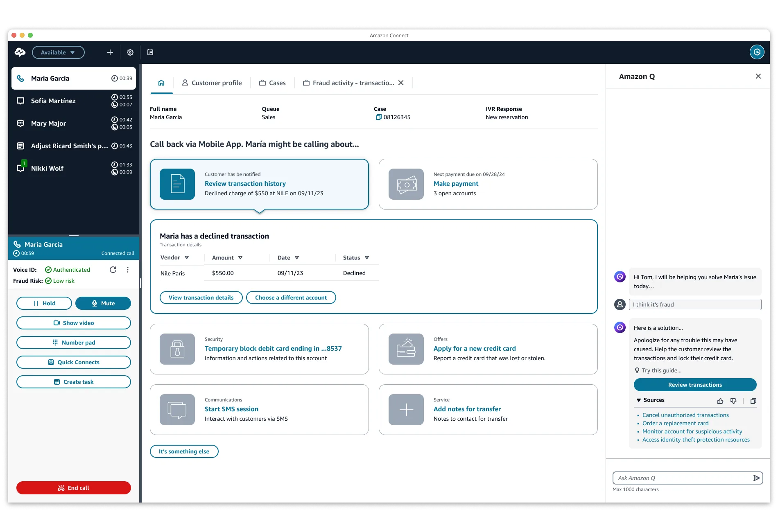
Task: Click thumbs down on Amazon Q answer
Action: coord(733,401)
